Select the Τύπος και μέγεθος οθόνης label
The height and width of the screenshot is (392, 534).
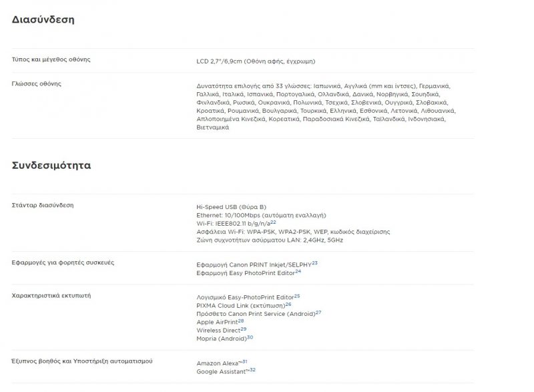point(51,59)
